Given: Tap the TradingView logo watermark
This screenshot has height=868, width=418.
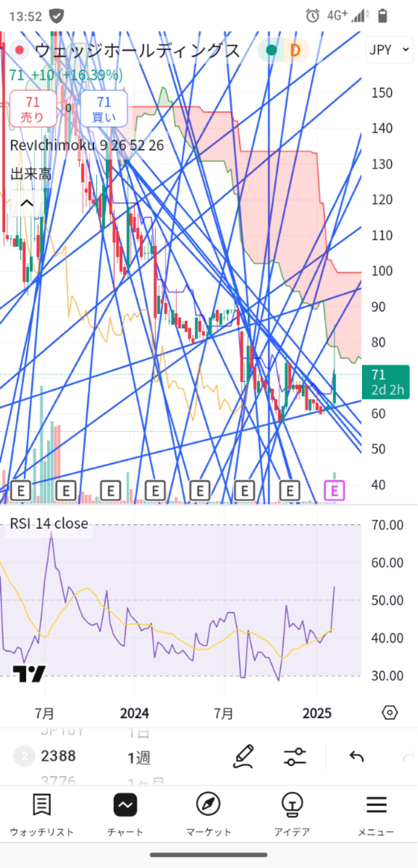Looking at the screenshot, I should [29, 674].
